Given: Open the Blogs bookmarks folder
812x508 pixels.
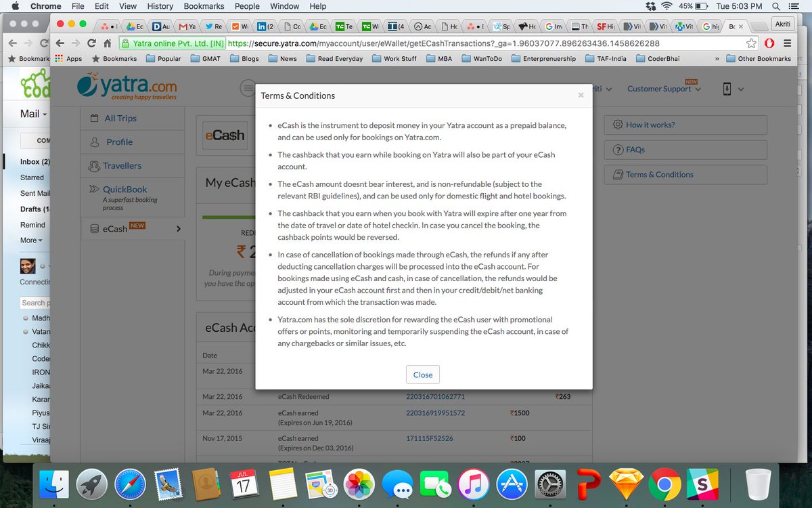Looking at the screenshot, I should (x=244, y=59).
